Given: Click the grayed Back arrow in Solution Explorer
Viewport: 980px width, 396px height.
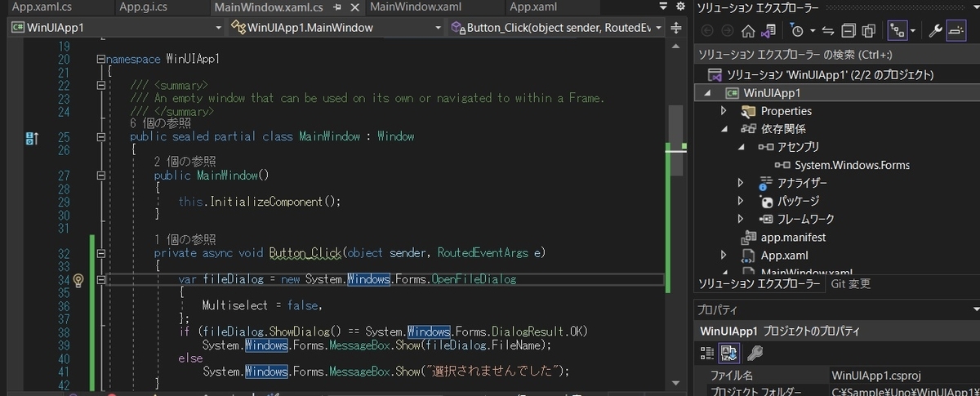Looking at the screenshot, I should tap(707, 31).
